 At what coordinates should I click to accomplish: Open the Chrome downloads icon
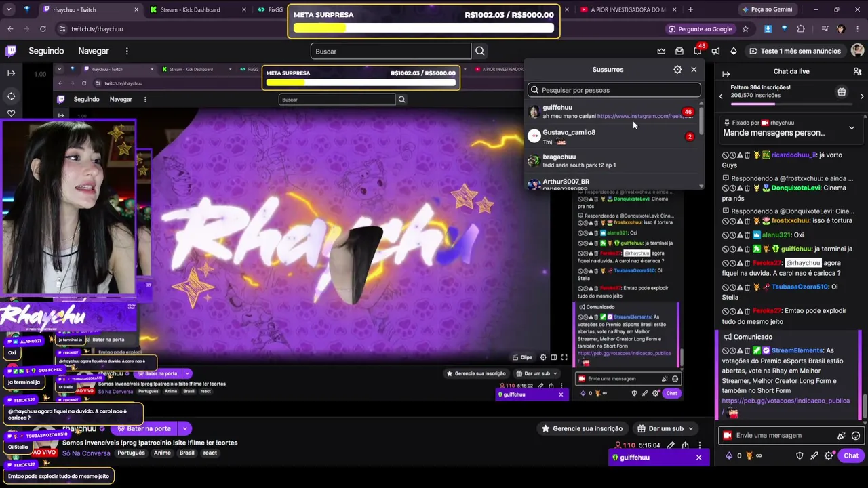768,29
